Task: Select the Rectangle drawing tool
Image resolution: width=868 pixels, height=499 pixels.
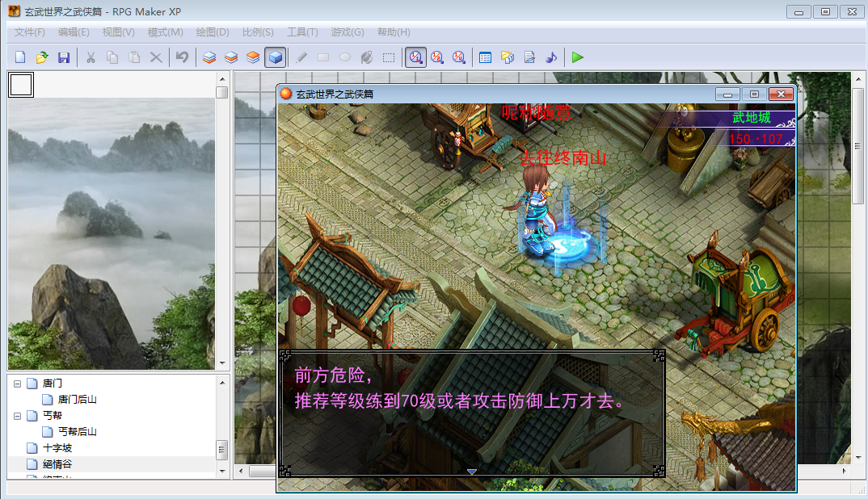Action: pyautogui.click(x=323, y=57)
